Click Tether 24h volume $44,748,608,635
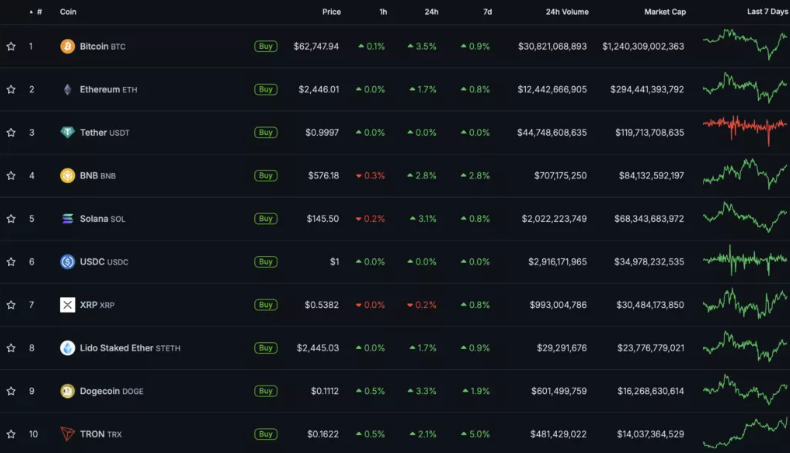790x453 pixels. tap(552, 133)
